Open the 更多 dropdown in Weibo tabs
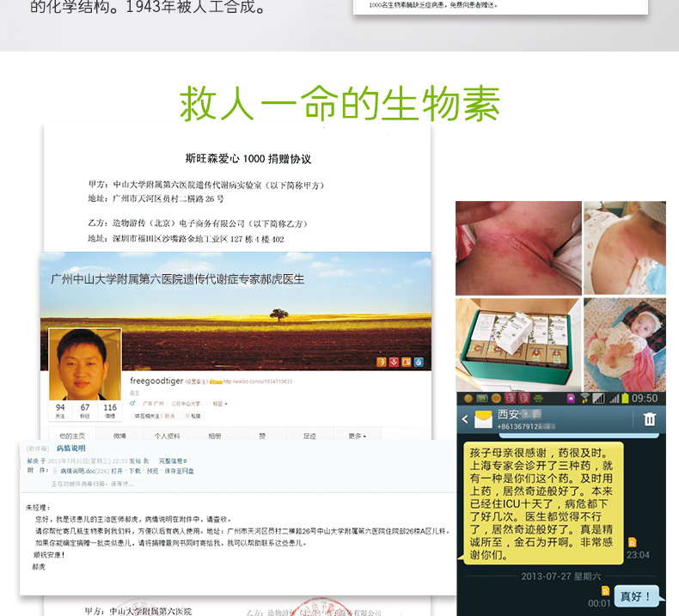Viewport: 679px width, 616px height. coord(357,436)
